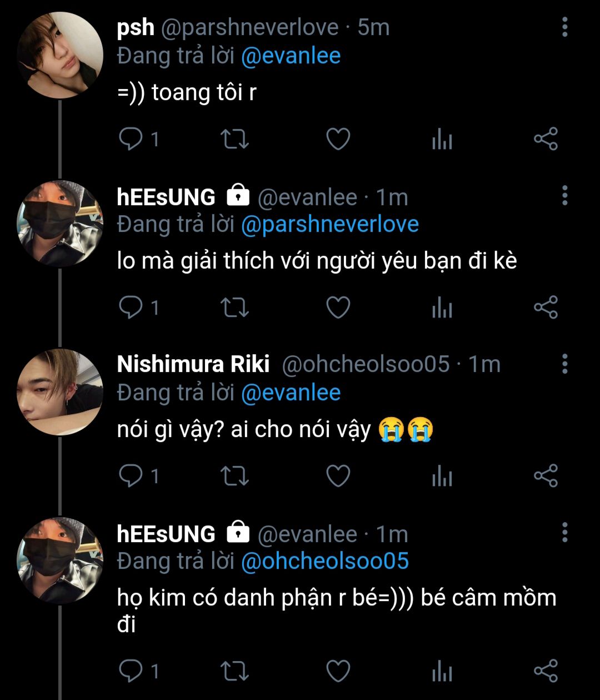Open psh's profile picture

tap(60, 56)
